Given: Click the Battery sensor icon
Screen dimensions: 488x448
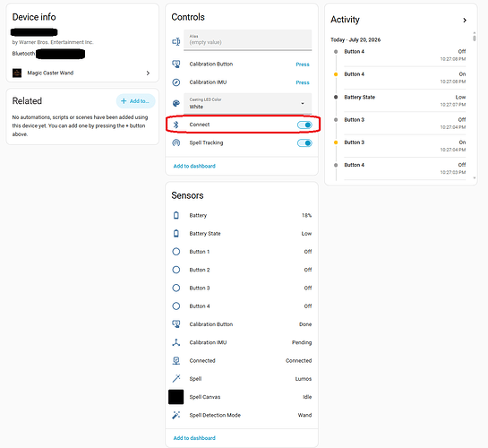Looking at the screenshot, I should click(x=176, y=215).
